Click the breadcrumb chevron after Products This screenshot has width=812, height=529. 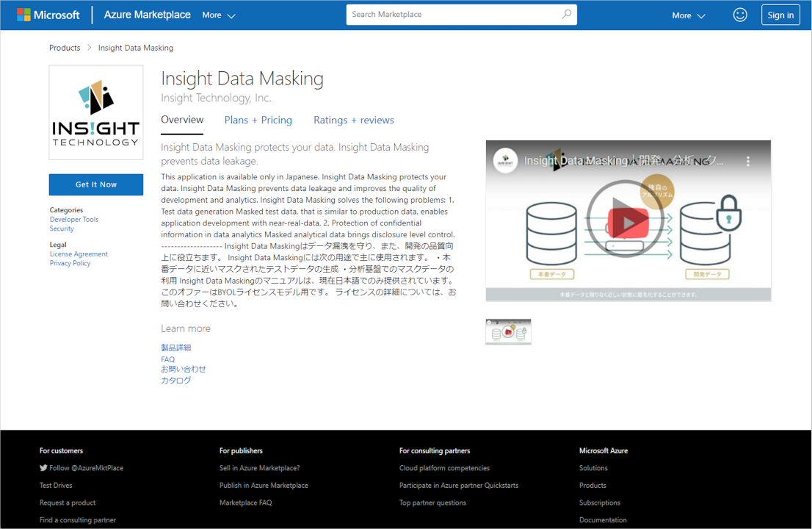pyautogui.click(x=89, y=48)
